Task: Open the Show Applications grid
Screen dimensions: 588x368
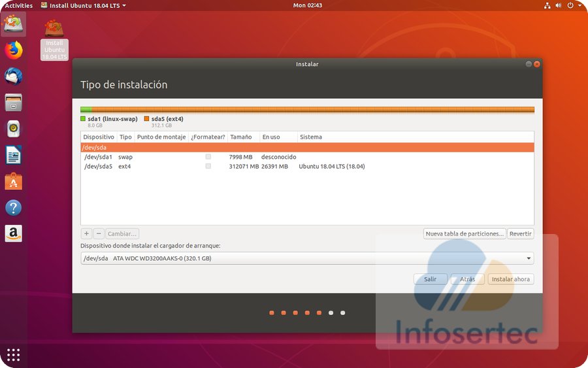Action: click(x=14, y=354)
